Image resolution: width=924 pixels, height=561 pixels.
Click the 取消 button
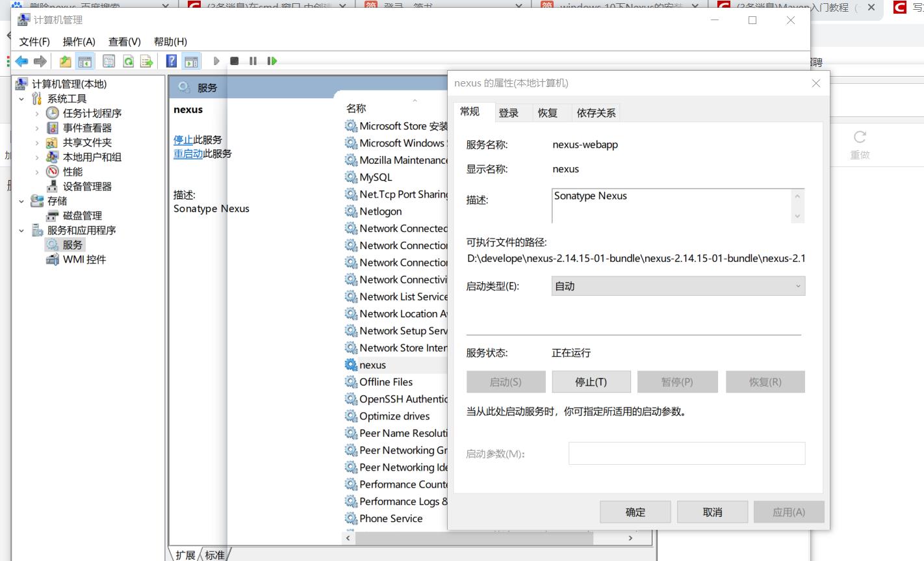(713, 512)
